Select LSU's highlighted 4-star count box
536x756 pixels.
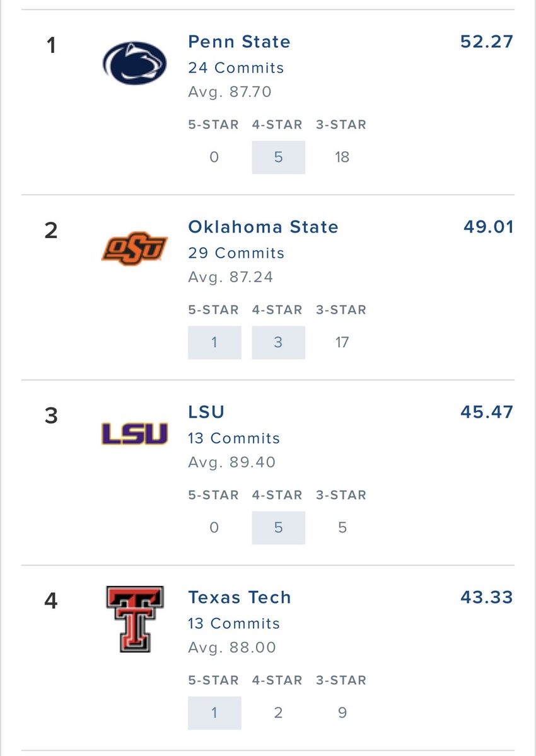[278, 527]
